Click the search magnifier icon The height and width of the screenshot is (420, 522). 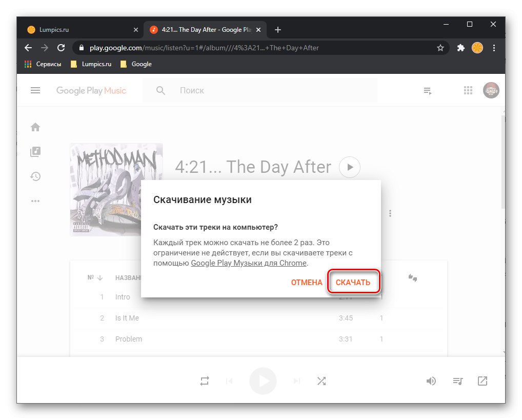tap(160, 90)
